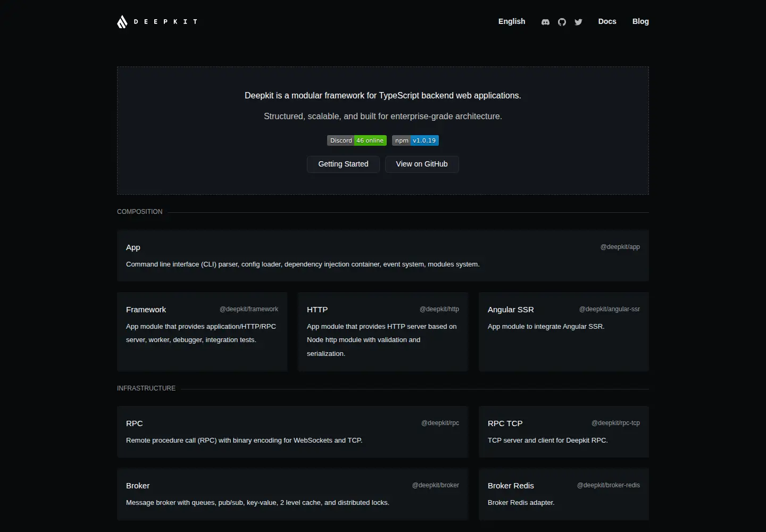Click "TCP server and client for Deepkit RPC."

pos(547,440)
